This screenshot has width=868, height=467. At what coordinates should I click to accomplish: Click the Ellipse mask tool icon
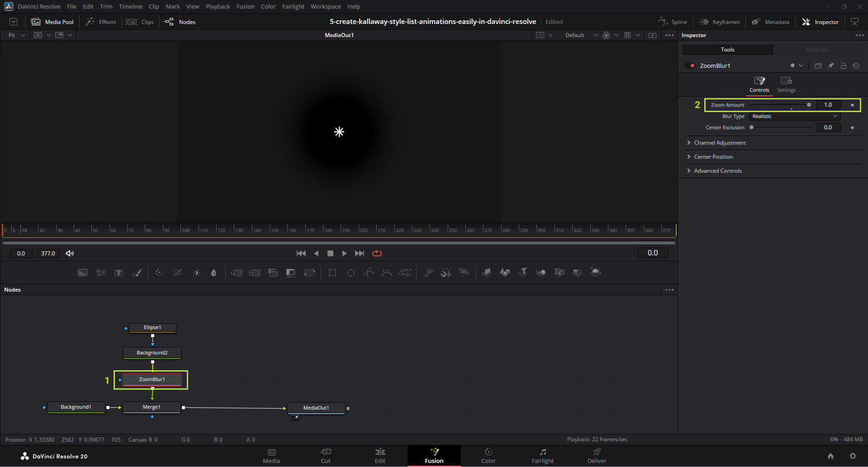[351, 273]
